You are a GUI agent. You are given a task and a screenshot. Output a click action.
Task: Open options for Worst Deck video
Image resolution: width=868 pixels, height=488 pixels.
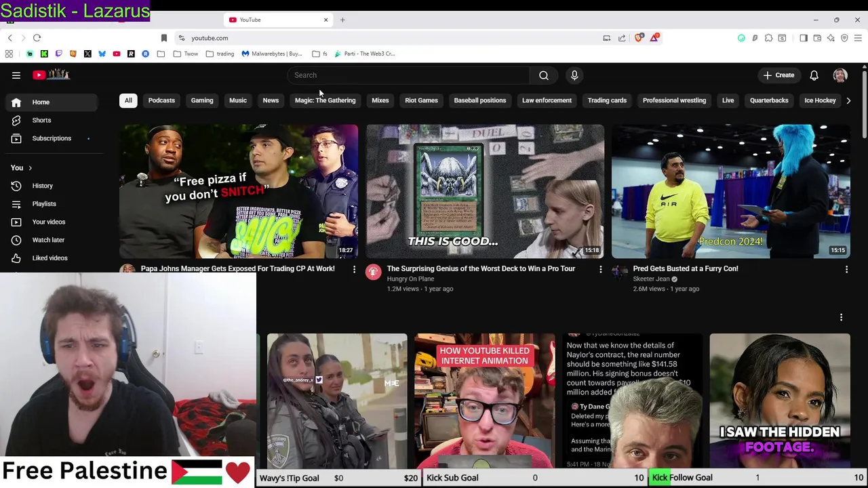[x=600, y=270]
